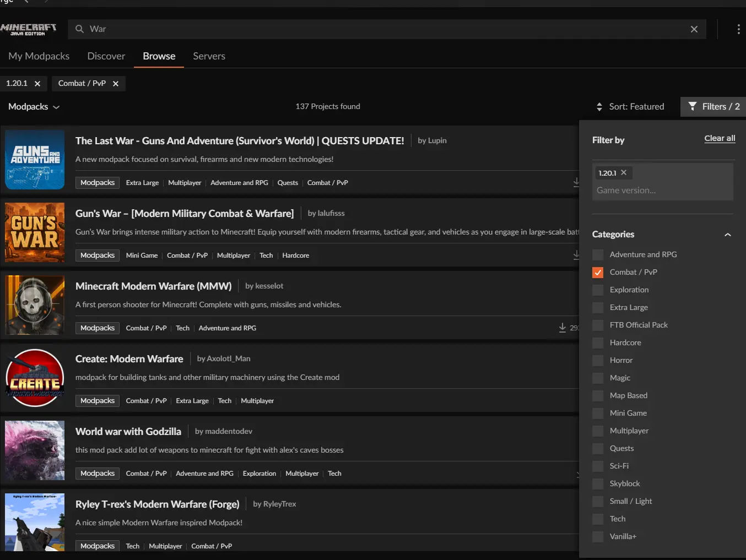Viewport: 746px width, 560px height.
Task: Check the Sci-Fi category
Action: pyautogui.click(x=598, y=466)
